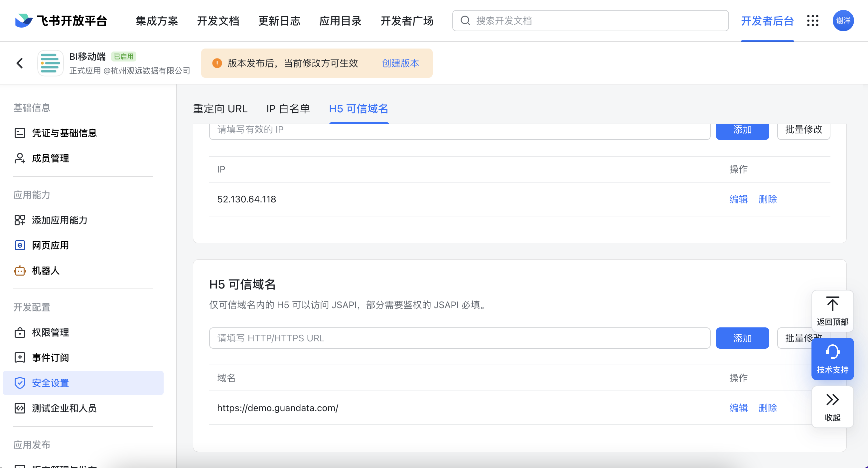Open 安全设置 in sidebar
This screenshot has height=468, width=868.
(x=83, y=383)
